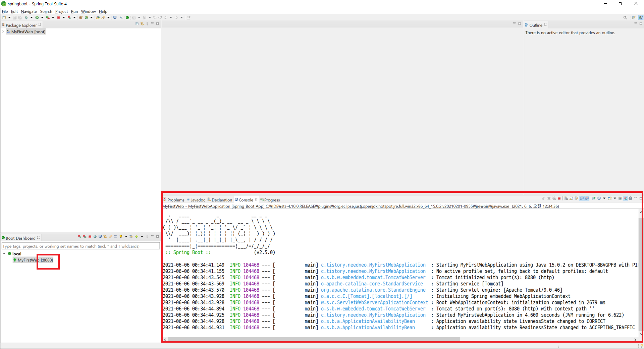Switch to the Progress tab
Screen dimensions: 644x349
(270, 200)
